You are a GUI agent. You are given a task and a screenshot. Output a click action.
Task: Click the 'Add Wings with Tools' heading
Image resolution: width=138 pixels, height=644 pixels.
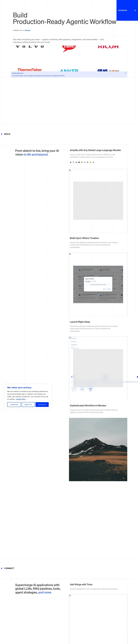[81, 585]
